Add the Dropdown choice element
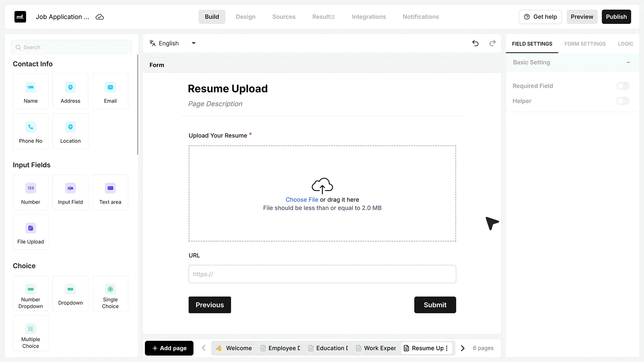Viewport: 644px width, 362px height. (x=70, y=293)
